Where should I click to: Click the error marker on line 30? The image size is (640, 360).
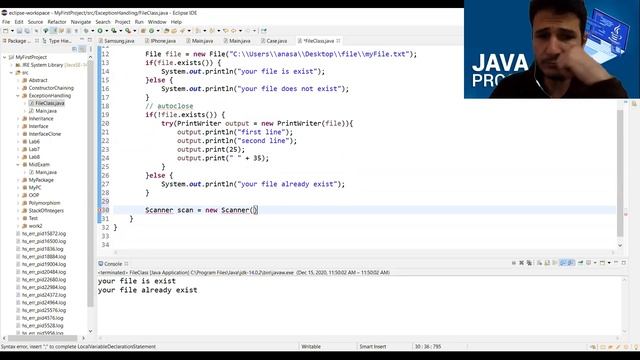[x=100, y=210]
